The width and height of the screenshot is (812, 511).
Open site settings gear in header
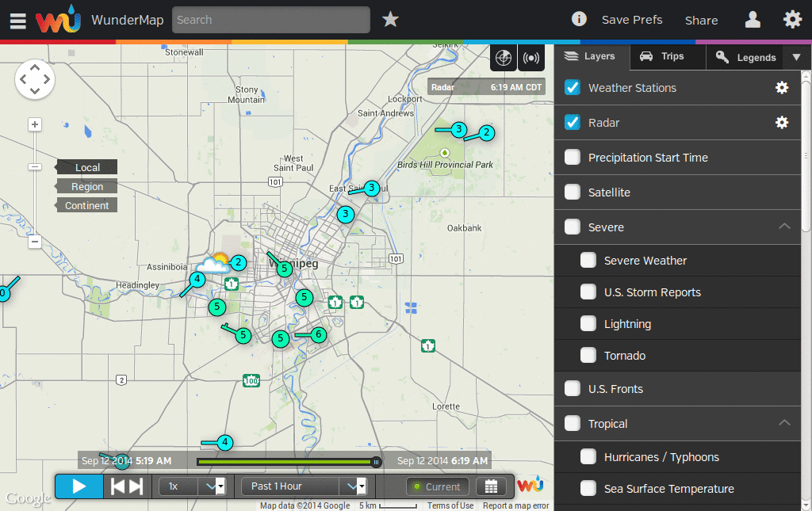(792, 20)
